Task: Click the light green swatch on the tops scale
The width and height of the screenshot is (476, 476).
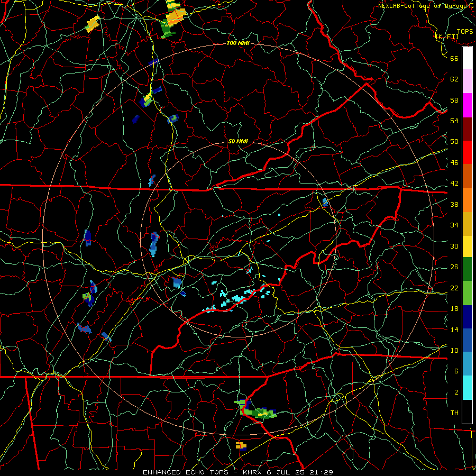Action: (x=467, y=293)
